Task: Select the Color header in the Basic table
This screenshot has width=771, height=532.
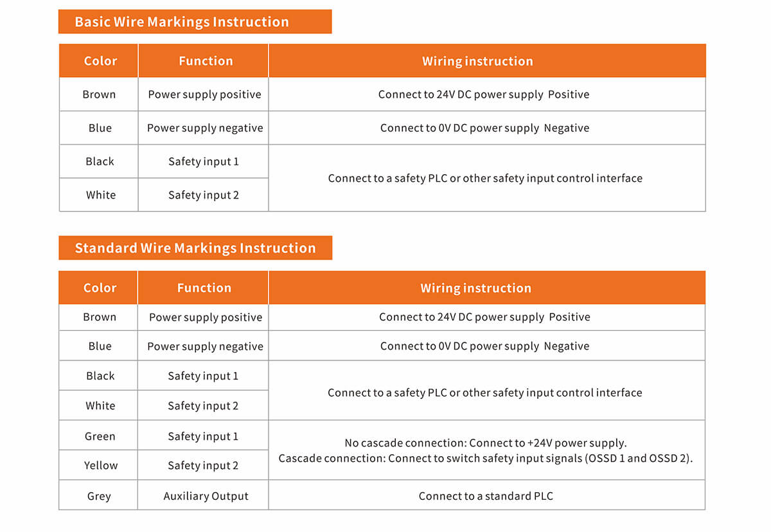Action: tap(100, 61)
